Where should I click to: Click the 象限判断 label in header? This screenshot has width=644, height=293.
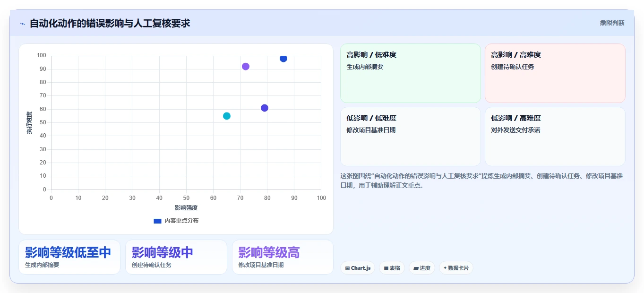(612, 23)
